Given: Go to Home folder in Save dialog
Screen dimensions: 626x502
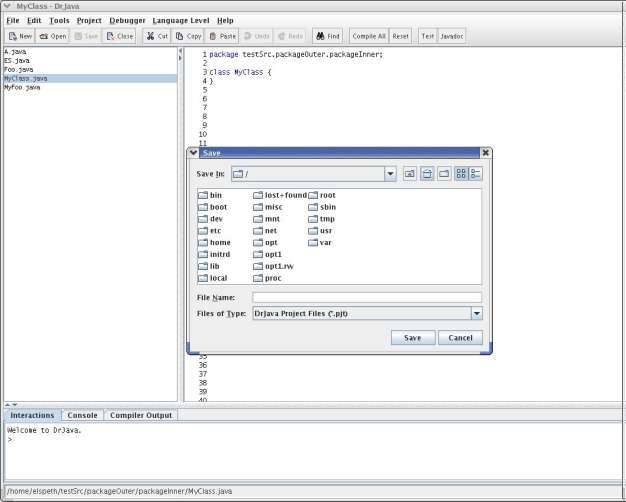Looking at the screenshot, I should point(426,174).
